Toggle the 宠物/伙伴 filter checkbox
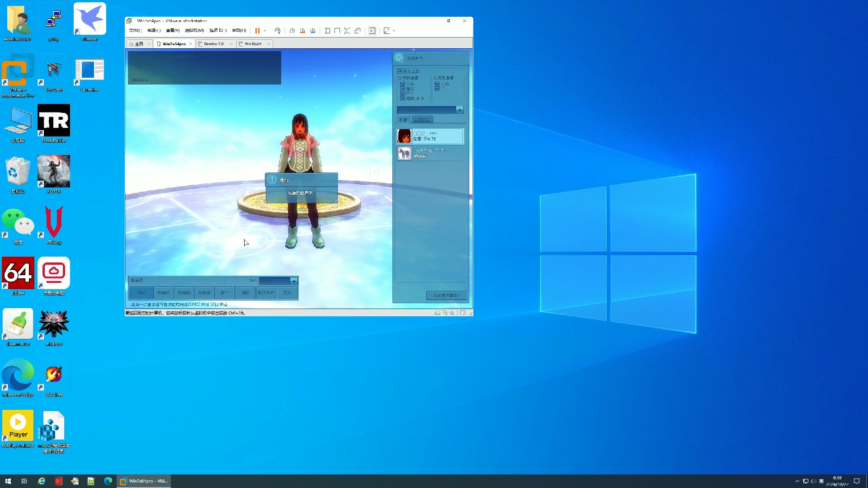The height and width of the screenshot is (488, 868). tap(402, 99)
